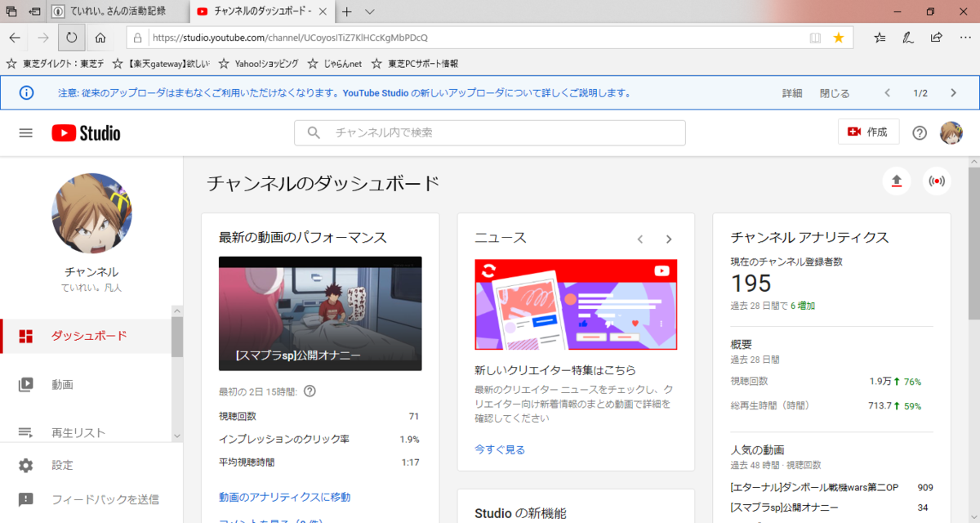This screenshot has width=980, height=523.
Task: Click the go live broadcast icon
Action: [x=937, y=181]
